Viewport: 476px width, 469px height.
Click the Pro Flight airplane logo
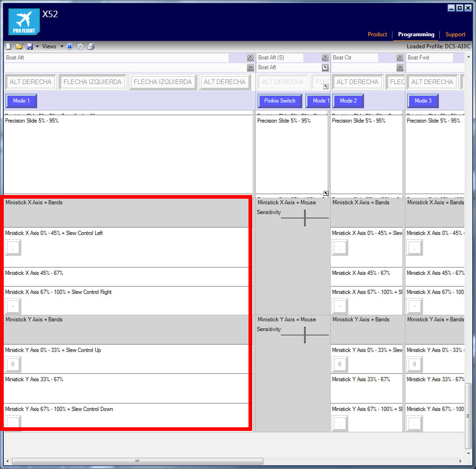24,21
